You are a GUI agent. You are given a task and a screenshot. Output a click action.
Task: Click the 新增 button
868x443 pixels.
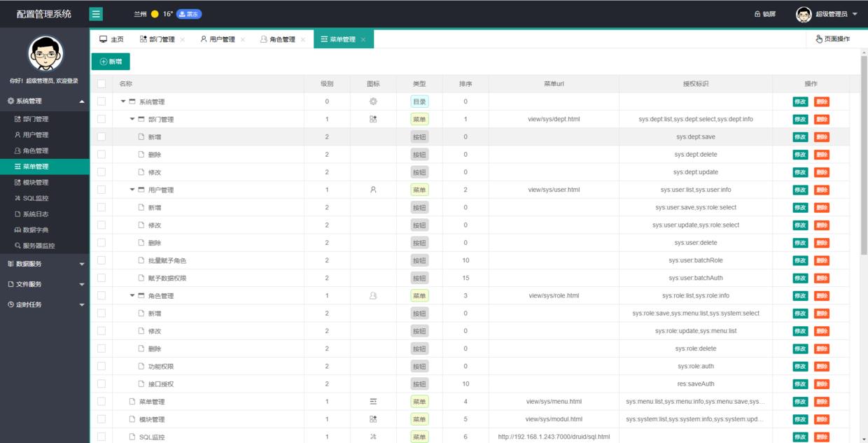click(x=111, y=62)
